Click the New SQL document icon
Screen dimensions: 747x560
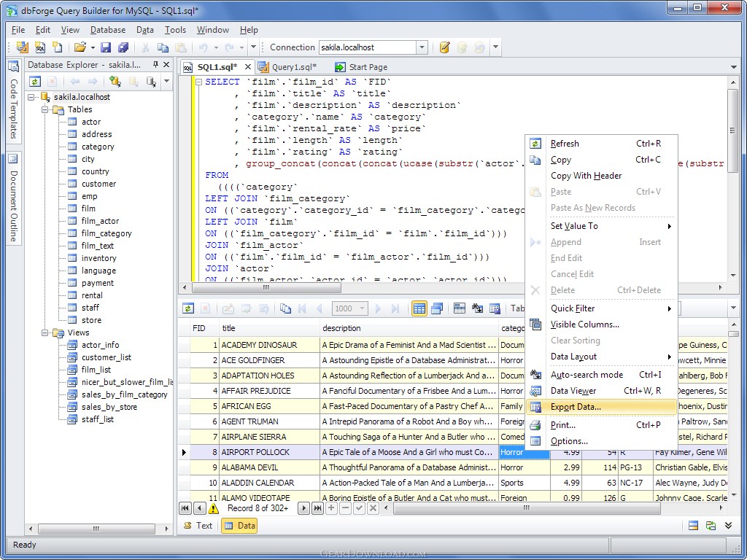40,47
